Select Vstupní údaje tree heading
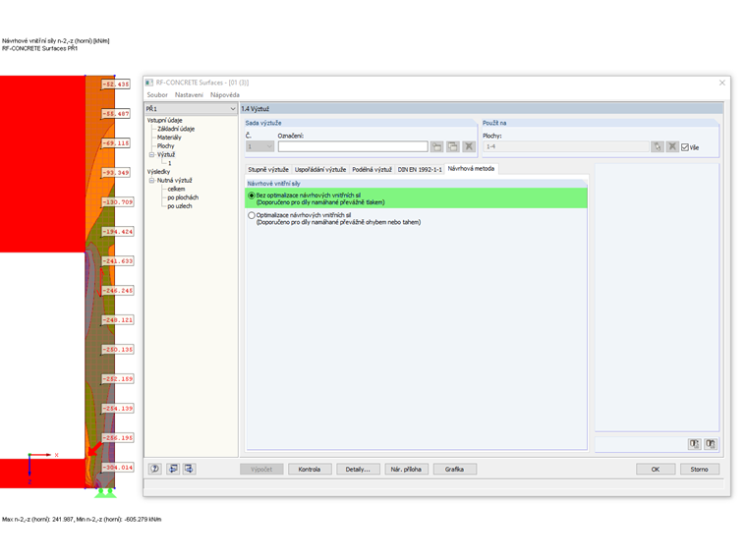This screenshot has width=747, height=560. 165,121
